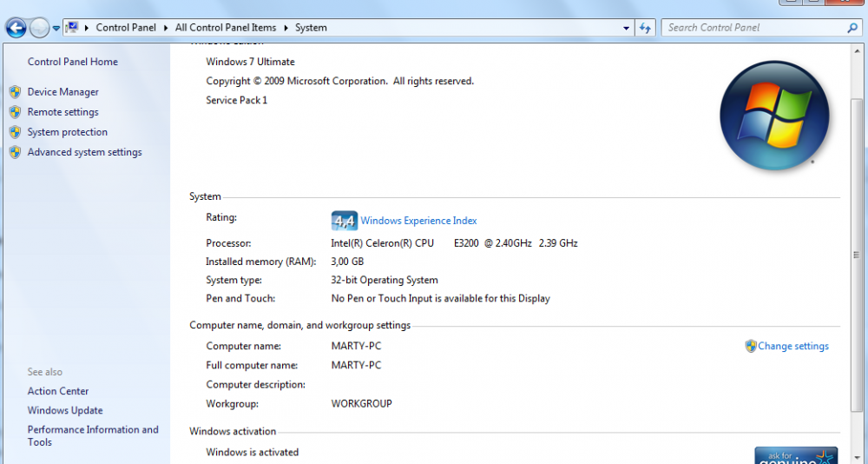The width and height of the screenshot is (868, 464).
Task: Click shield icon beside System protection
Action: [15, 132]
